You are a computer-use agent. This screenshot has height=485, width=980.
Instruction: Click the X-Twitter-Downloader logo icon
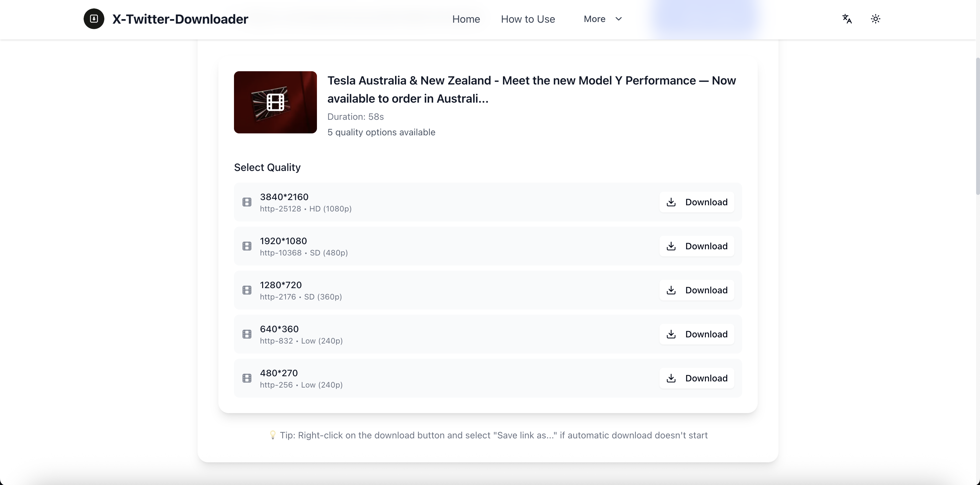94,19
